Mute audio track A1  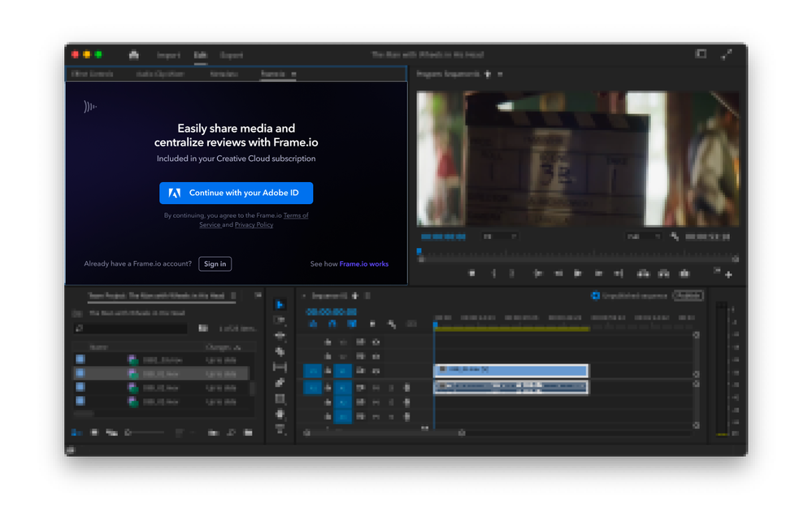(x=376, y=387)
